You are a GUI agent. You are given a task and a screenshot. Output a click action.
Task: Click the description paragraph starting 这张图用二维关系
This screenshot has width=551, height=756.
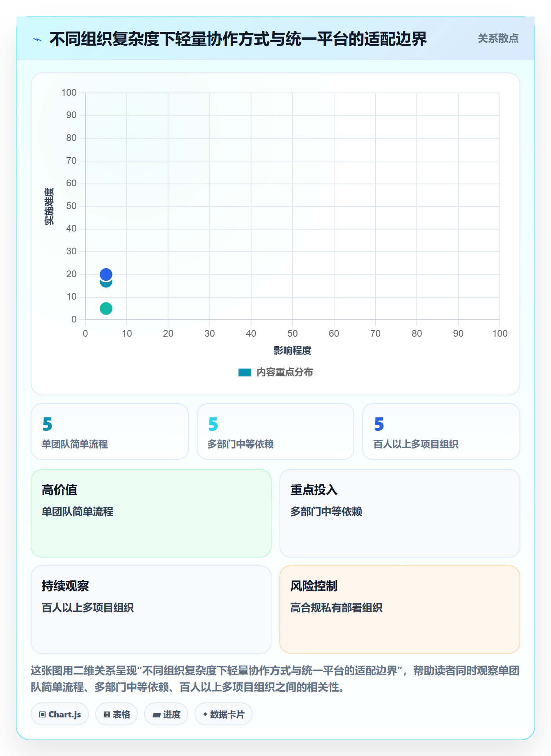(275, 679)
